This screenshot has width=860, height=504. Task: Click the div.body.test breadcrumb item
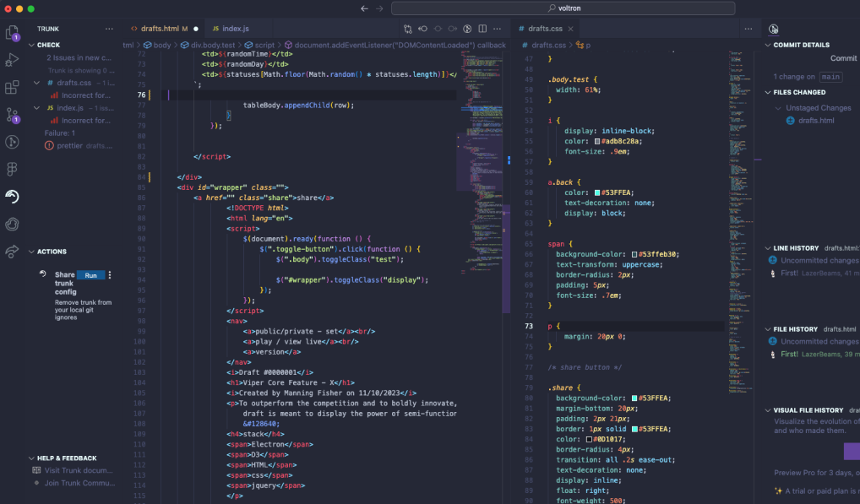[208, 45]
